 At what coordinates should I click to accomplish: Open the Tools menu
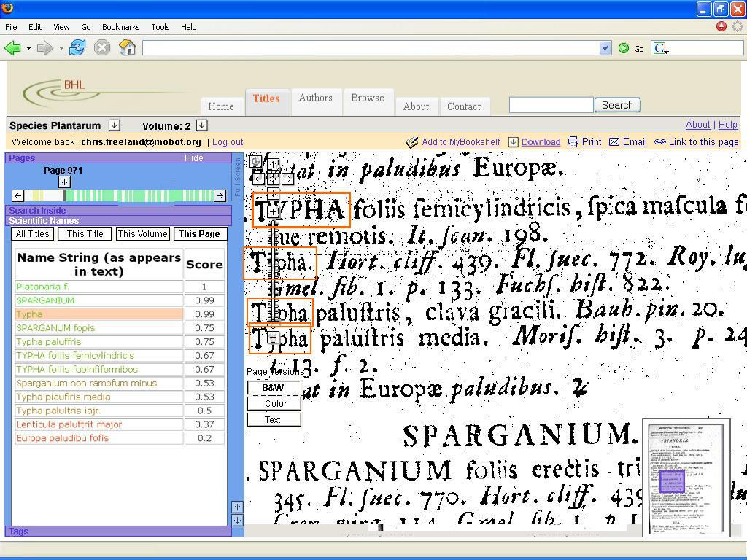(160, 27)
